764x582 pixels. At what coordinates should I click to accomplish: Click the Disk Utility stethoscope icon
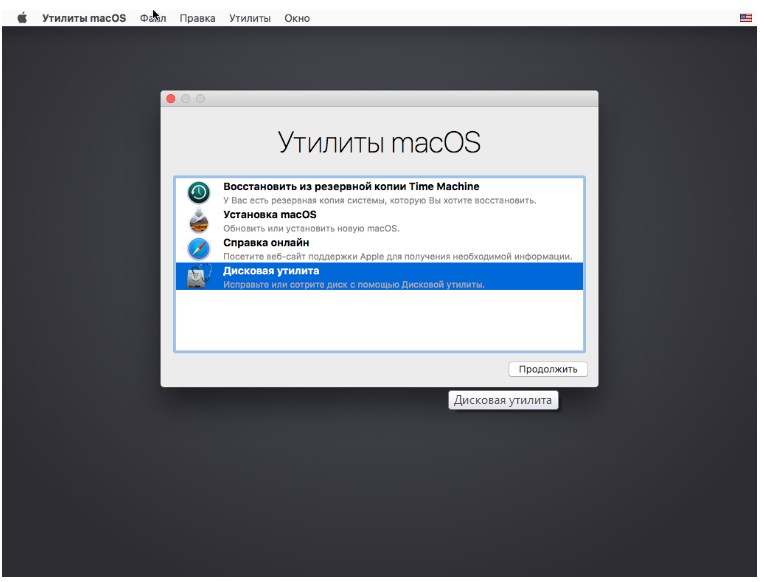tap(199, 276)
